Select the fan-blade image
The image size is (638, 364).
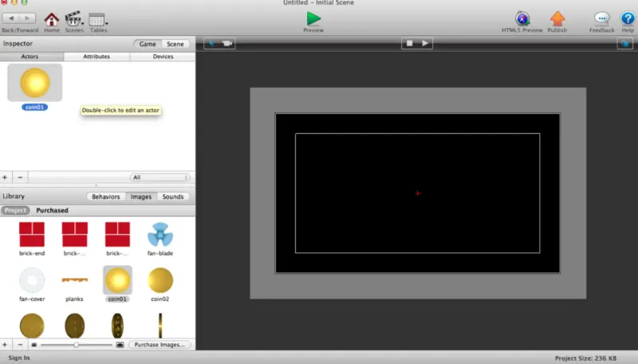[x=160, y=234]
